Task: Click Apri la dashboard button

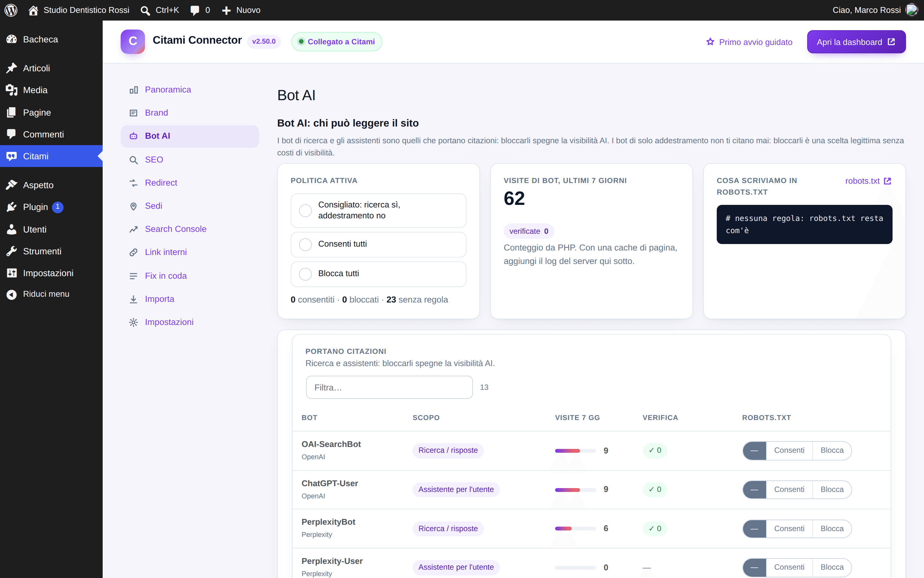Action: (x=856, y=42)
